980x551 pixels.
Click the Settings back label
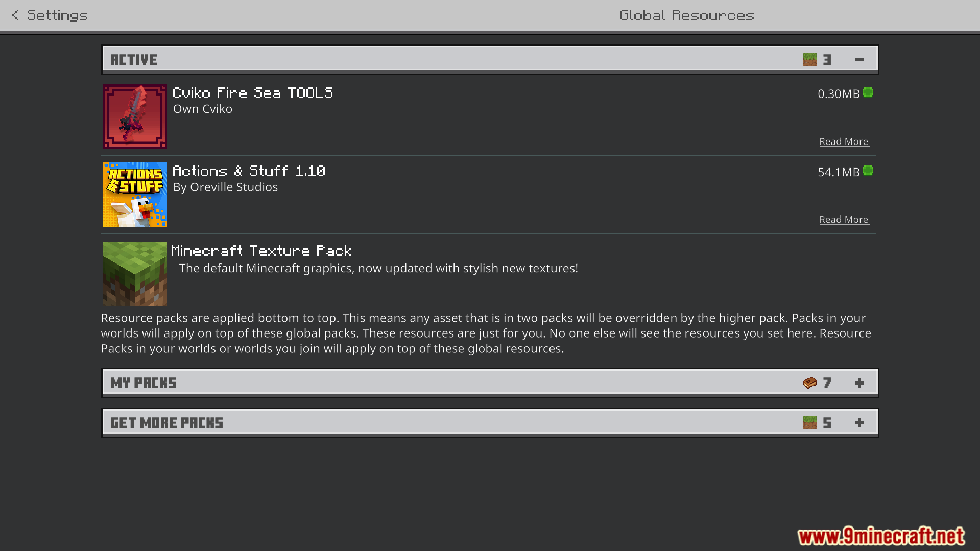(57, 15)
